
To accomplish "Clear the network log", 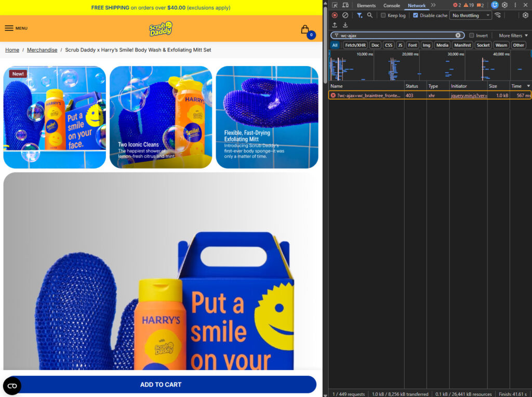I will [x=345, y=15].
